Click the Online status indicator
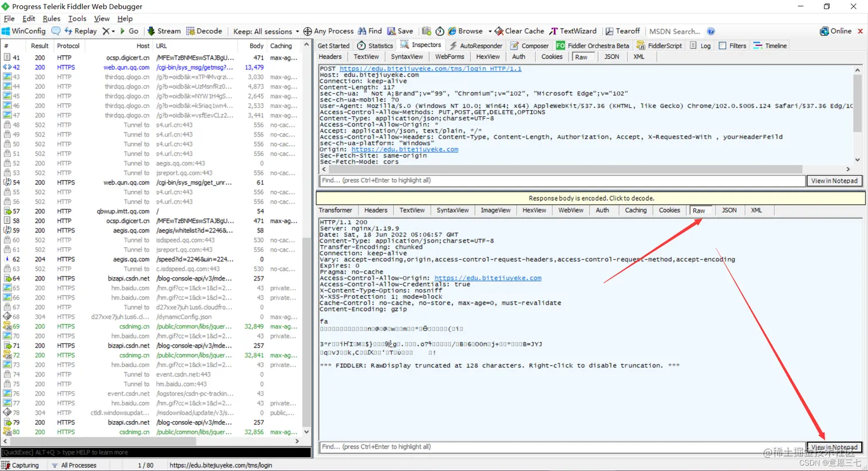 [835, 31]
